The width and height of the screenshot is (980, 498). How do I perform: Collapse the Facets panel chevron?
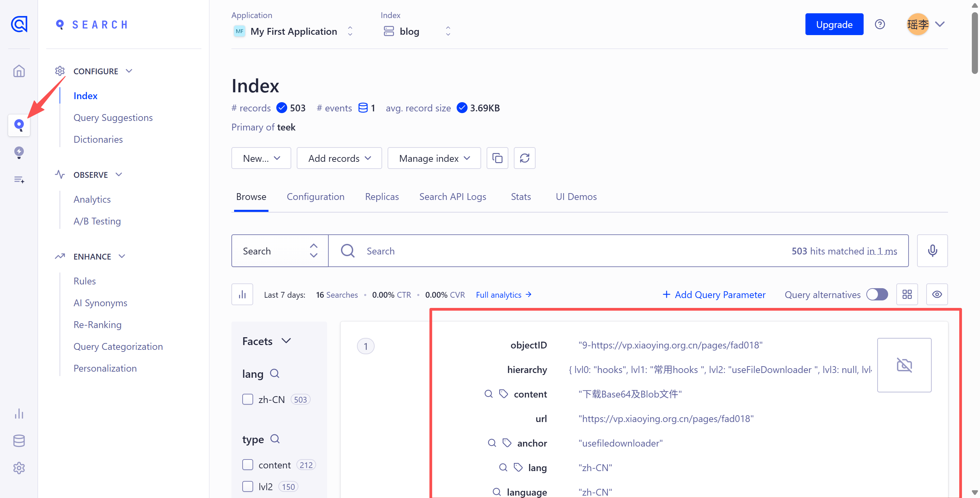click(x=286, y=341)
